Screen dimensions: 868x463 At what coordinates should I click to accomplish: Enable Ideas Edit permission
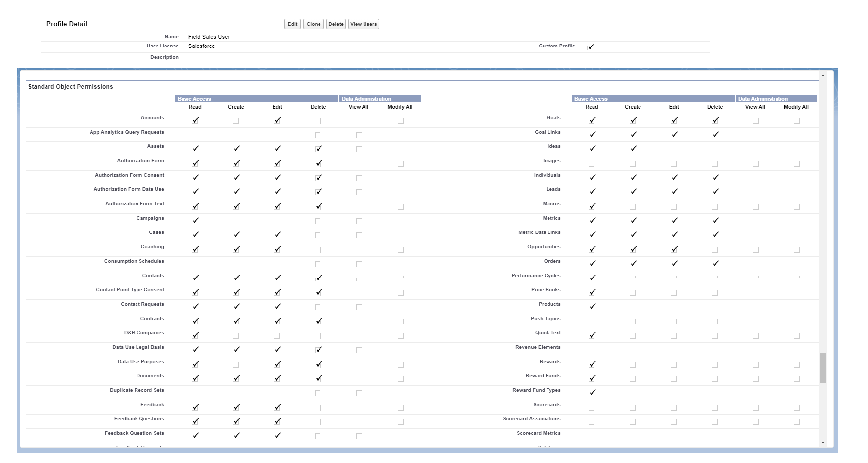[674, 149]
